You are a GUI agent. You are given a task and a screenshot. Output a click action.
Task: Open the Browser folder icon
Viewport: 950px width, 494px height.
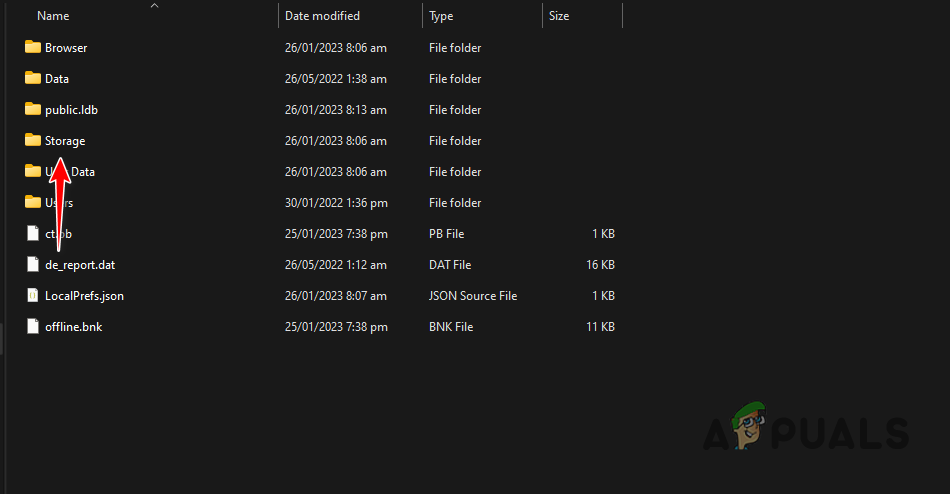33,47
